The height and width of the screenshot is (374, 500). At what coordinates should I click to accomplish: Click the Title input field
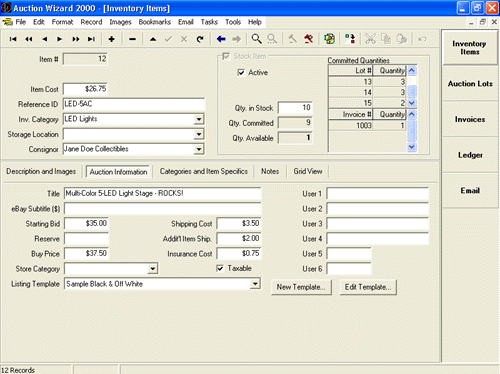[x=162, y=193]
